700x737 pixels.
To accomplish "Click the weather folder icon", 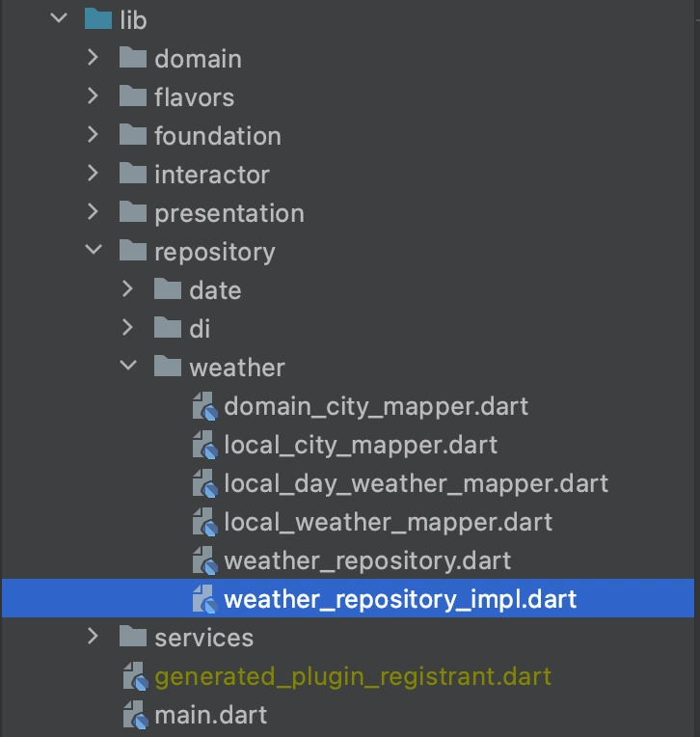I will click(168, 367).
